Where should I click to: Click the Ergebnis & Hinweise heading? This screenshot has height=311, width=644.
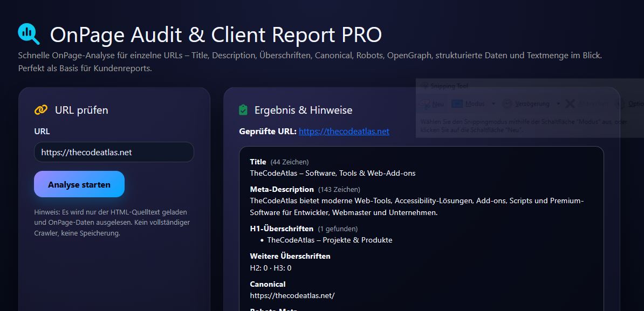tap(303, 110)
